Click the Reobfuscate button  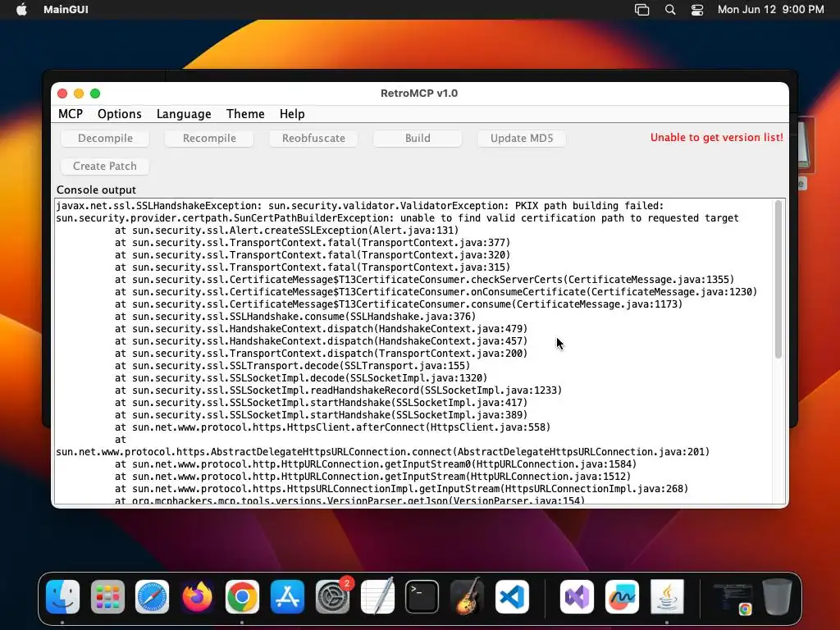point(313,138)
